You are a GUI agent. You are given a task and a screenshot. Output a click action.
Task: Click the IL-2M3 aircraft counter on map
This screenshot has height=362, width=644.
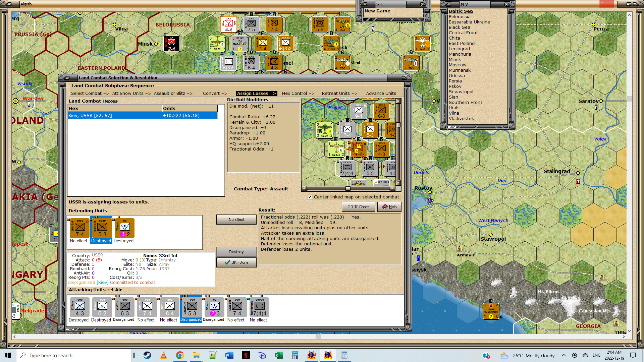pos(331,44)
